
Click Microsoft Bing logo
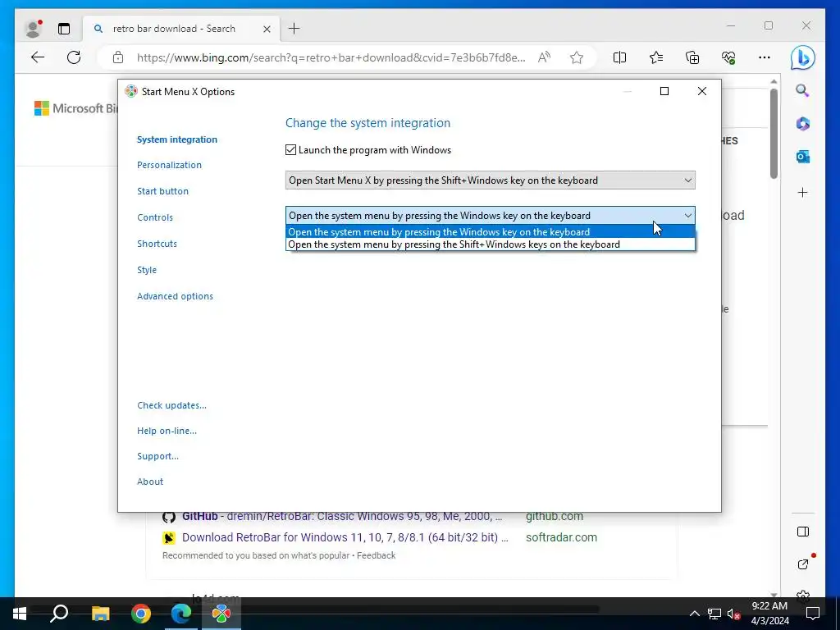[x=75, y=108]
